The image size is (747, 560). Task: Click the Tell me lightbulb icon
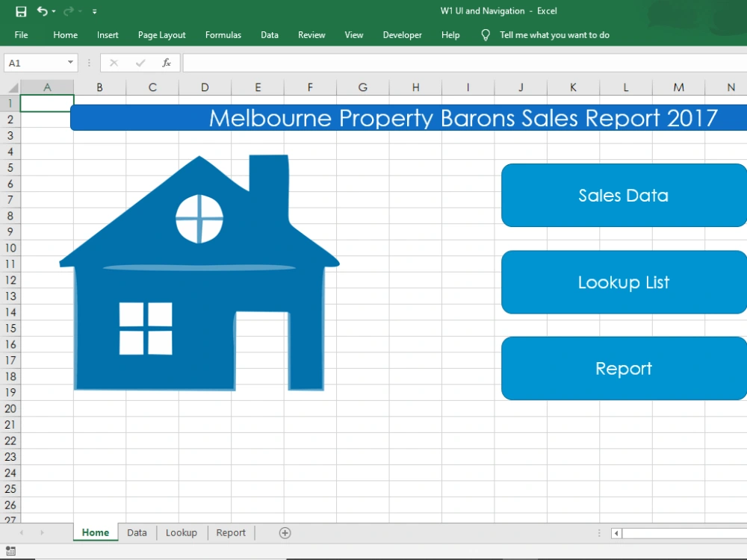pos(485,35)
